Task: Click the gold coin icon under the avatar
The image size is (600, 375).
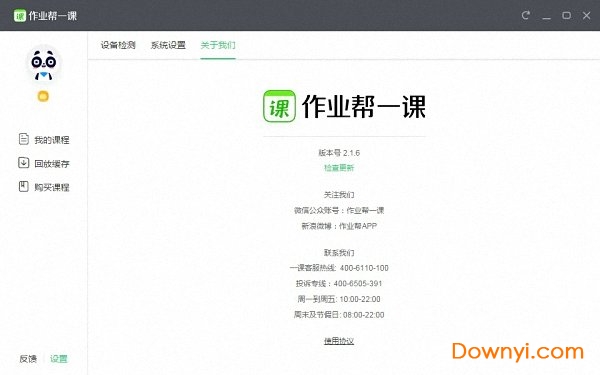Action: coord(43,96)
